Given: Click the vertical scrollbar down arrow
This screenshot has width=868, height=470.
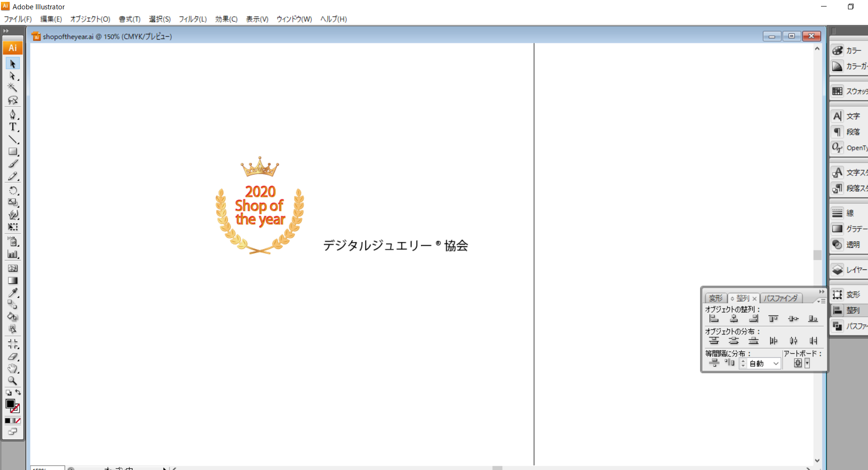Looking at the screenshot, I should point(817,461).
